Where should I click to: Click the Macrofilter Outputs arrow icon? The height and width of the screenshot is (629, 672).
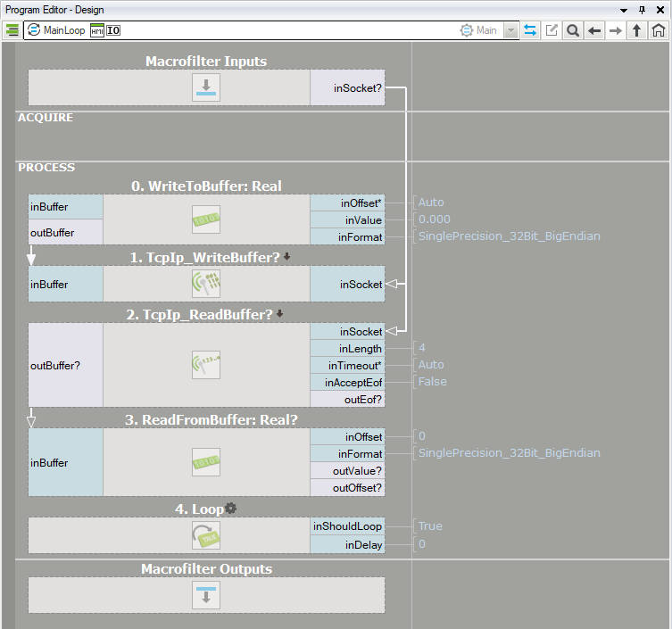click(x=206, y=595)
